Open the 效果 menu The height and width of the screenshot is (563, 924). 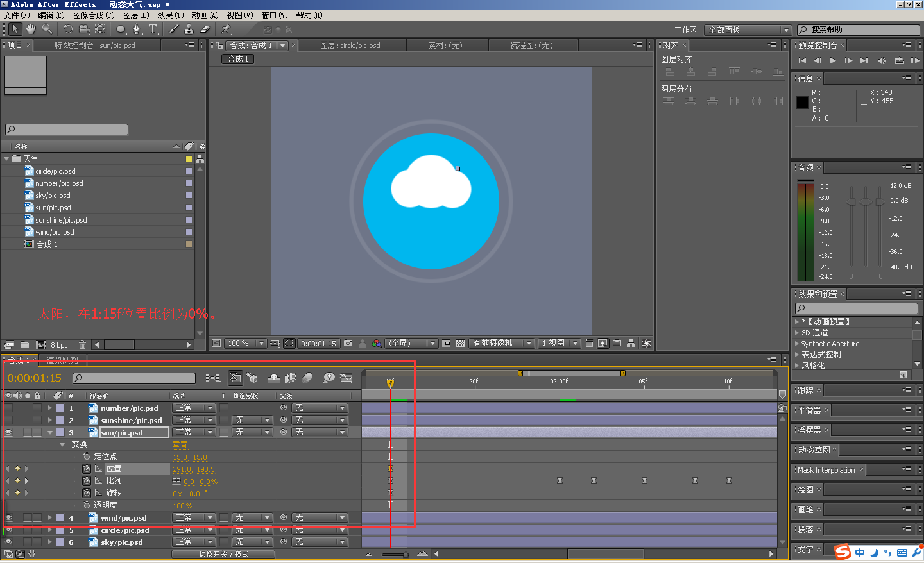[170, 15]
